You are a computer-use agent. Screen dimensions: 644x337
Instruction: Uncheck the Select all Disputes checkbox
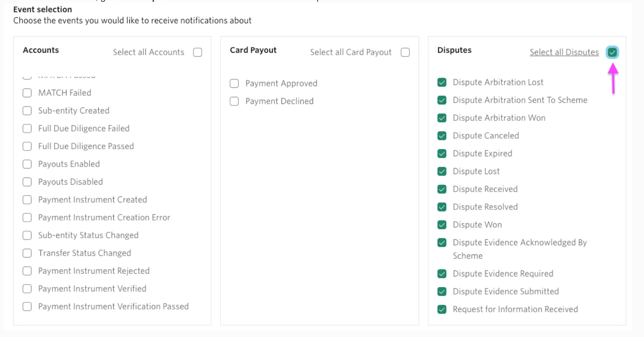click(x=612, y=52)
